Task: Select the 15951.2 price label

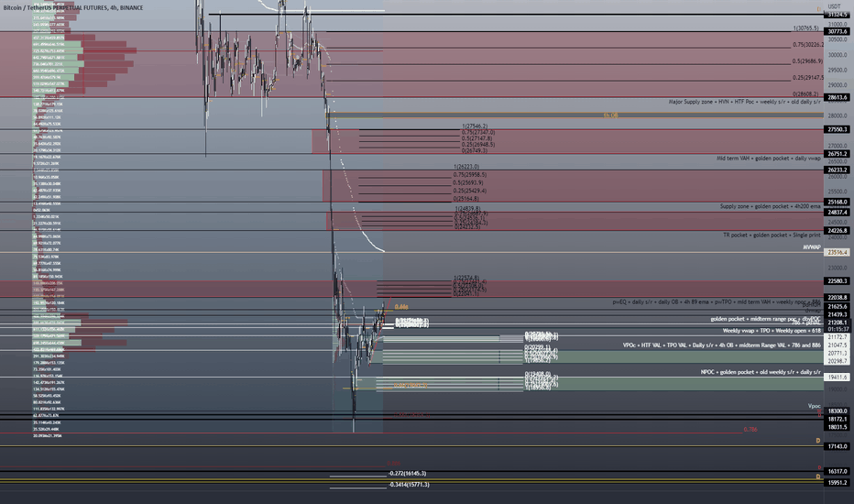Action: (838, 483)
